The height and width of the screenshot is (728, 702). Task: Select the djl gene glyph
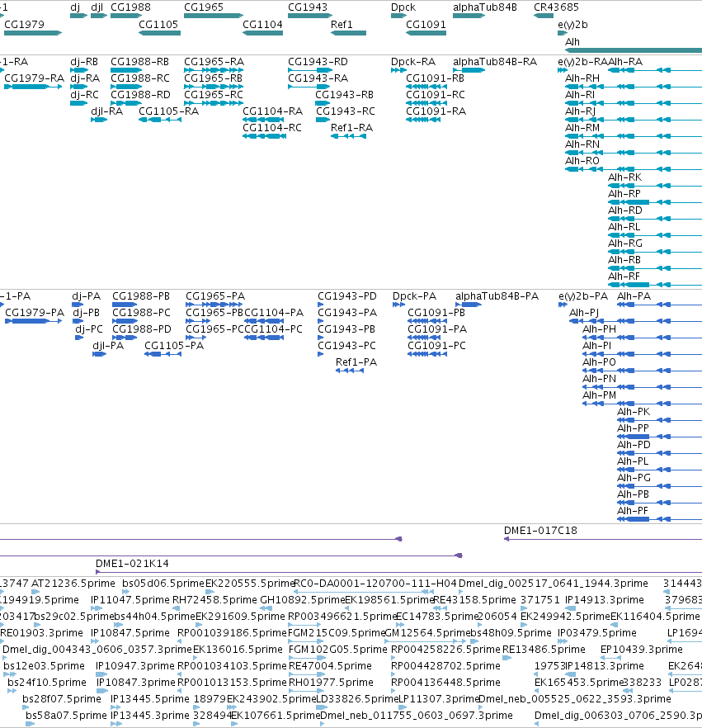pyautogui.click(x=99, y=16)
